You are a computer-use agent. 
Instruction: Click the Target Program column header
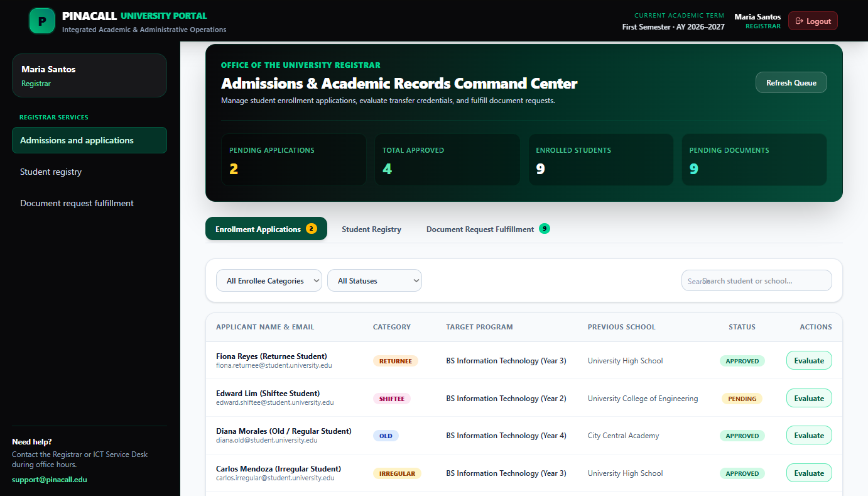(x=479, y=327)
